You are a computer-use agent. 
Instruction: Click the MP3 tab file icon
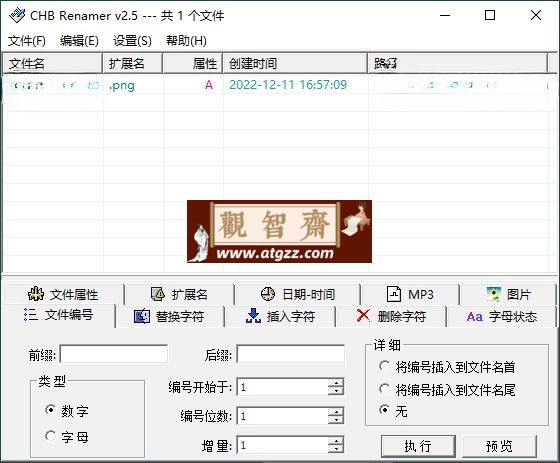click(394, 294)
